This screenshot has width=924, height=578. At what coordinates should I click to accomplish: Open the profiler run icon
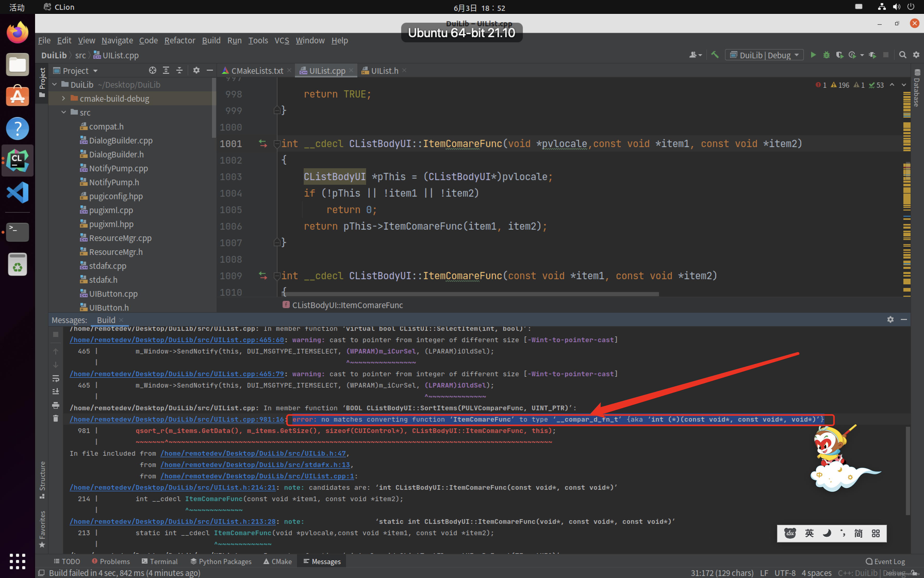(x=852, y=55)
